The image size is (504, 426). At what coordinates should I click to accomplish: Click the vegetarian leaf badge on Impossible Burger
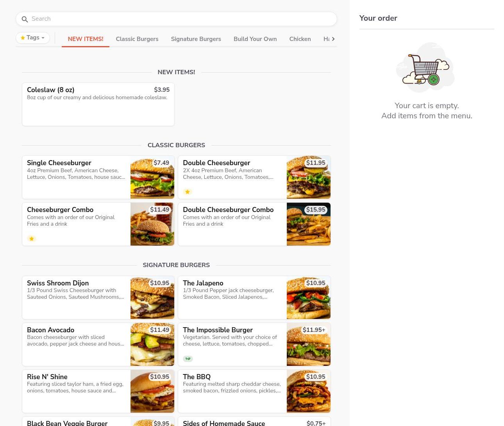[188, 359]
